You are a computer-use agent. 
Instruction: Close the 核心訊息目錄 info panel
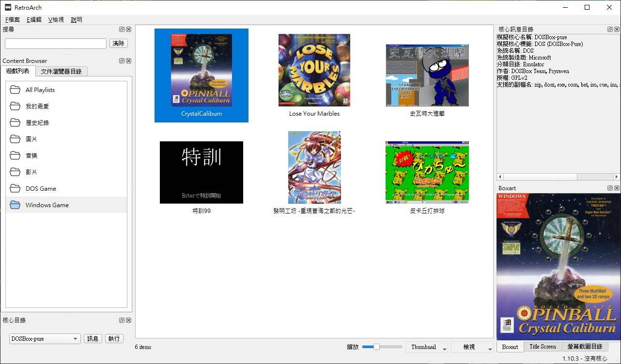pyautogui.click(x=617, y=30)
